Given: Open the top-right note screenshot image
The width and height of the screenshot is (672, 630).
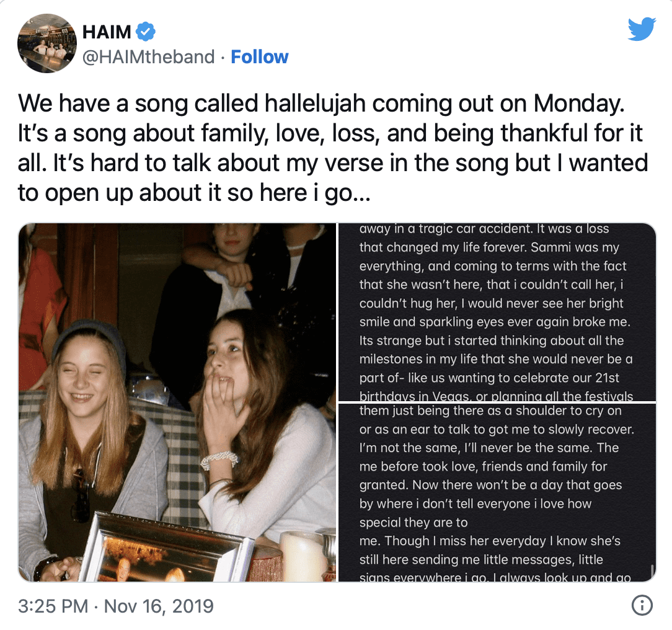Looking at the screenshot, I should point(497,312).
